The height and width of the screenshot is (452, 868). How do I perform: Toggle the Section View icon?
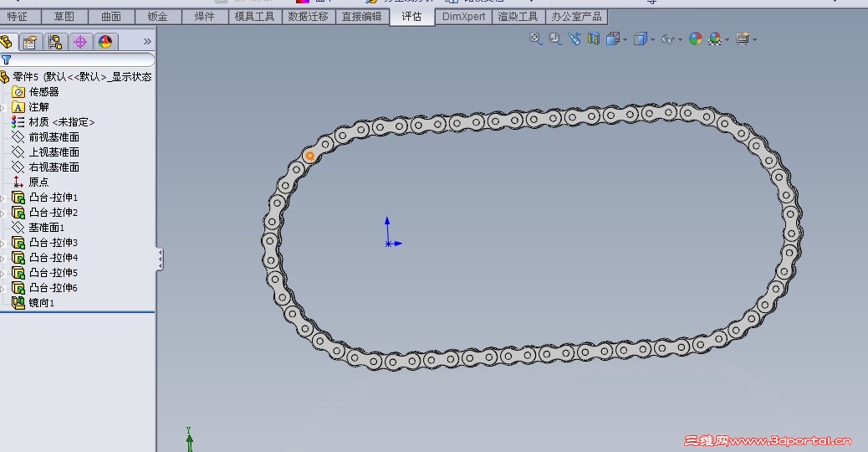tap(594, 39)
